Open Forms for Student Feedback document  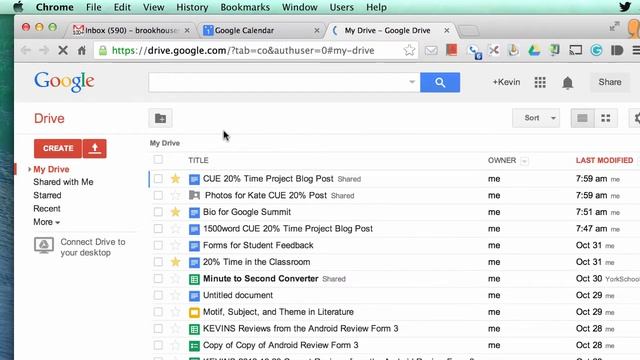258,245
